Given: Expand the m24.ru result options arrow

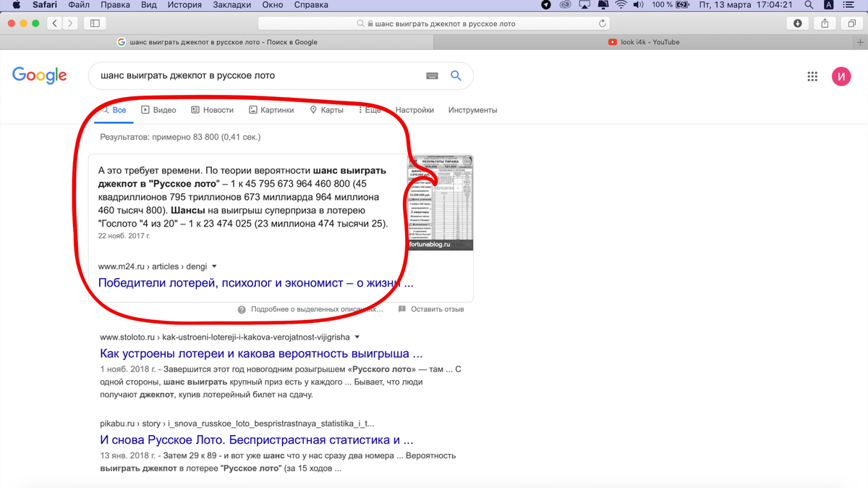Looking at the screenshot, I should 214,266.
